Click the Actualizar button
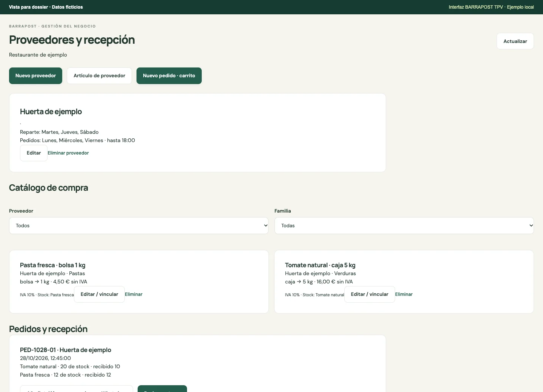The image size is (543, 392). [515, 41]
